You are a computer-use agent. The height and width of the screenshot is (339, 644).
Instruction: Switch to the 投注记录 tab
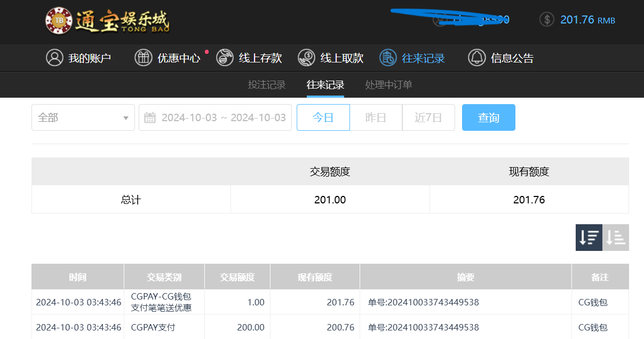[x=266, y=84]
